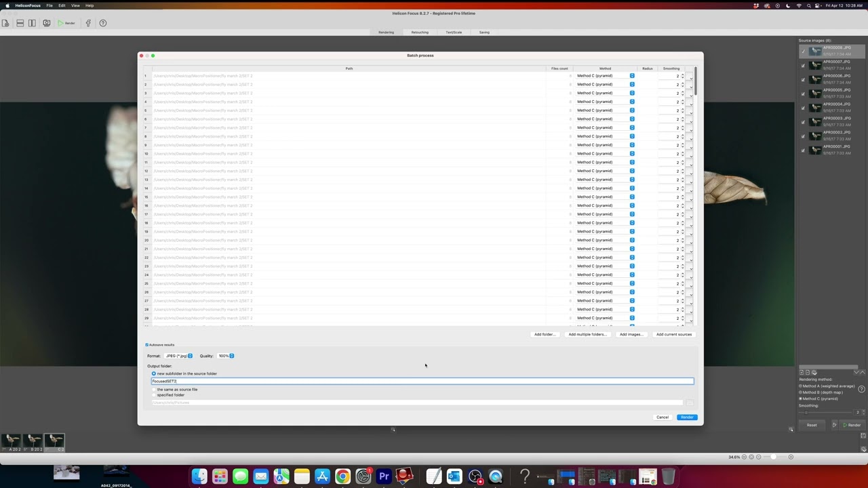868x488 pixels.
Task: Open the help question mark toolbar icon
Action: [x=103, y=23]
